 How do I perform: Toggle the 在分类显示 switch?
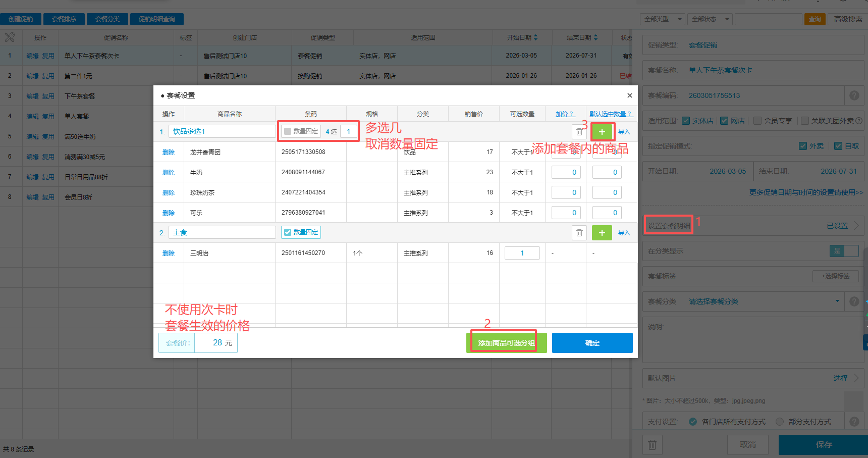[x=844, y=251]
